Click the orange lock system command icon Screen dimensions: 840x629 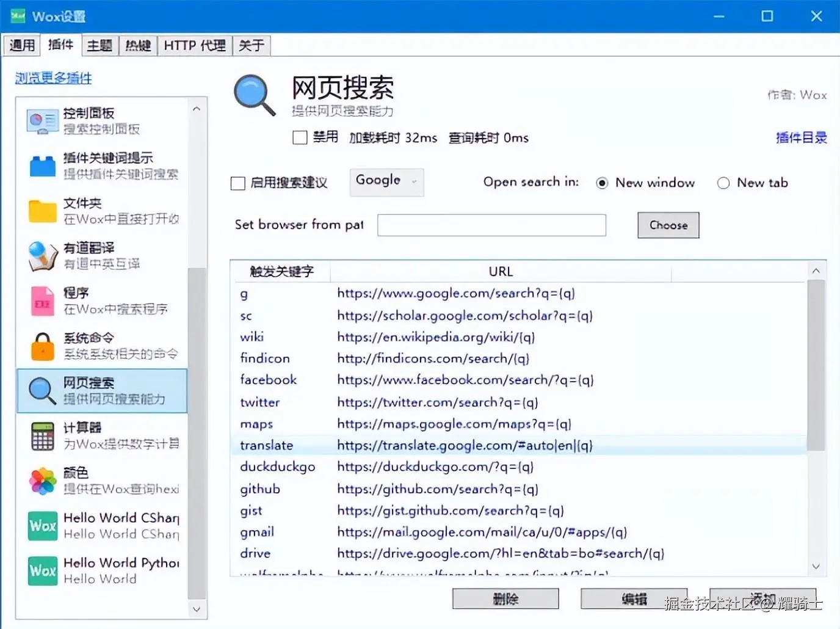[x=42, y=346]
